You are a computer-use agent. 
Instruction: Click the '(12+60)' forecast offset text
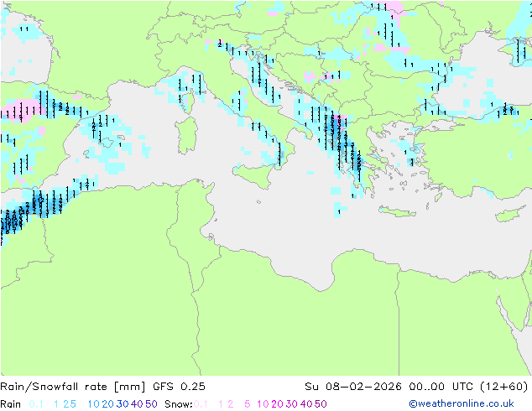pos(504,387)
